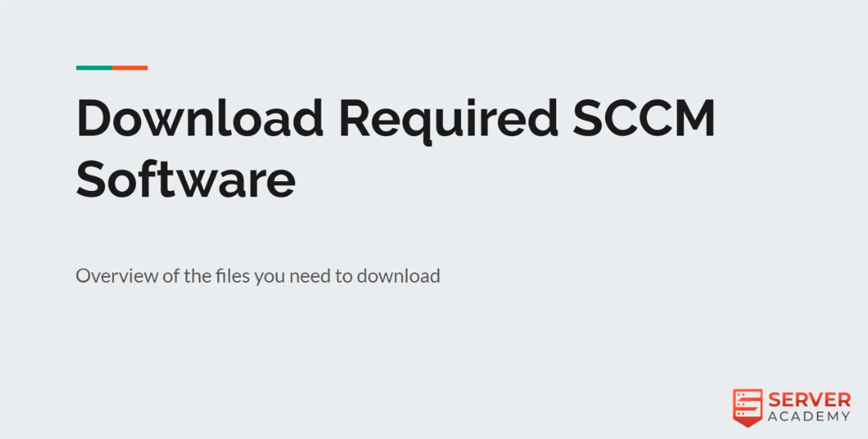Click the capital "S" of "Software"
The image size is (868, 439).
[x=91, y=178]
